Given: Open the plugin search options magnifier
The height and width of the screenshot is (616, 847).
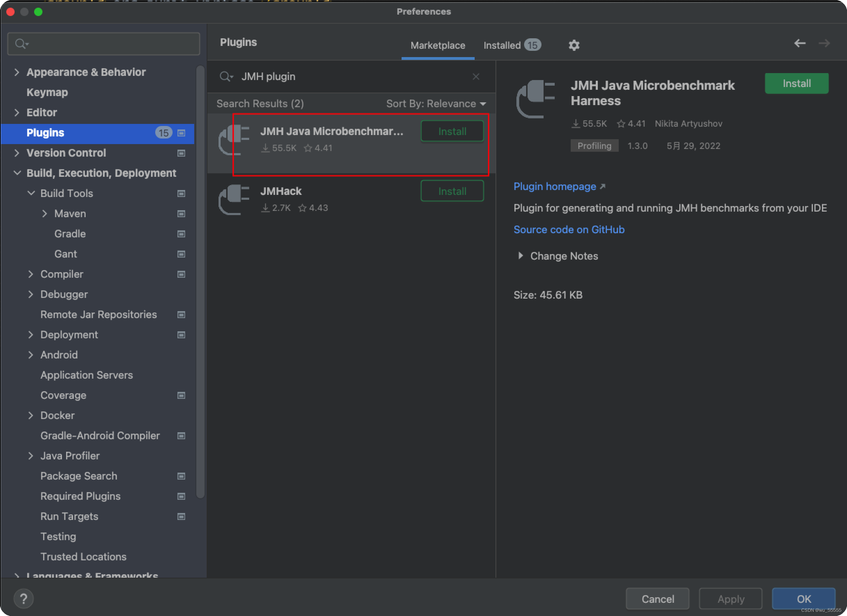Looking at the screenshot, I should tap(226, 77).
